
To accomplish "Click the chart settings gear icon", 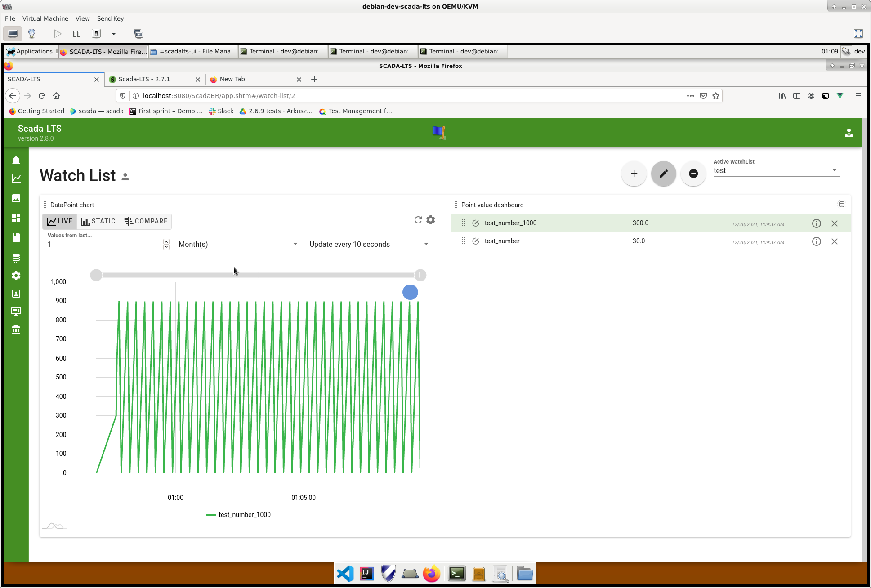I will pos(431,220).
